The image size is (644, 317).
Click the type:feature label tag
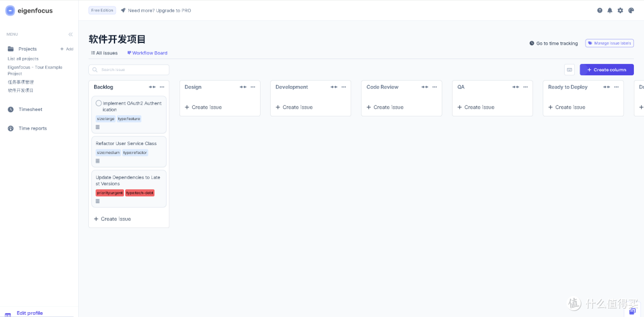click(129, 119)
